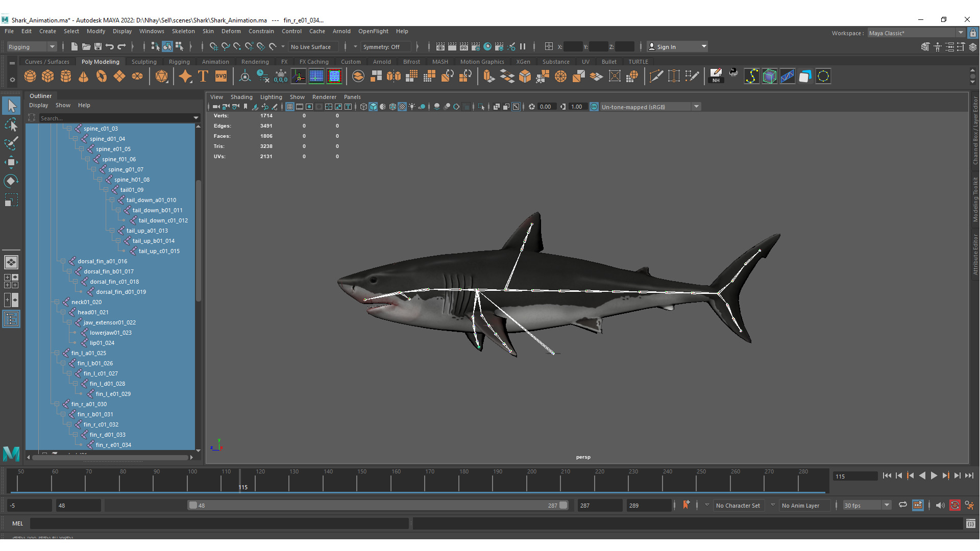980x551 pixels.
Task: Toggle smooth shade all in viewport
Action: point(373,107)
